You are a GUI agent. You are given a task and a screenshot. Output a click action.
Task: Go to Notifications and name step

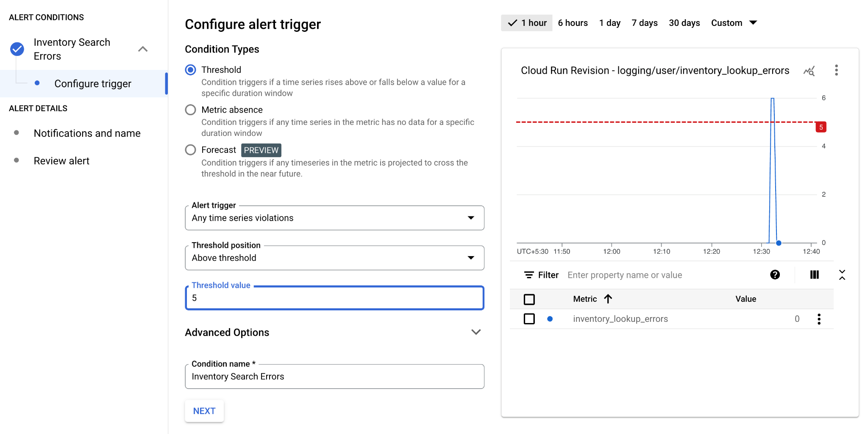tap(87, 133)
